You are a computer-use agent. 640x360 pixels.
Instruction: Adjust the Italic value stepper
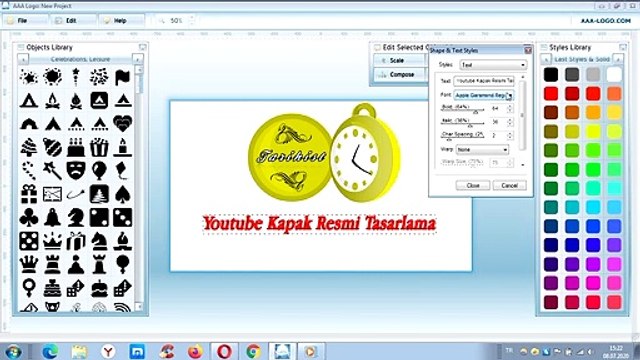click(509, 122)
